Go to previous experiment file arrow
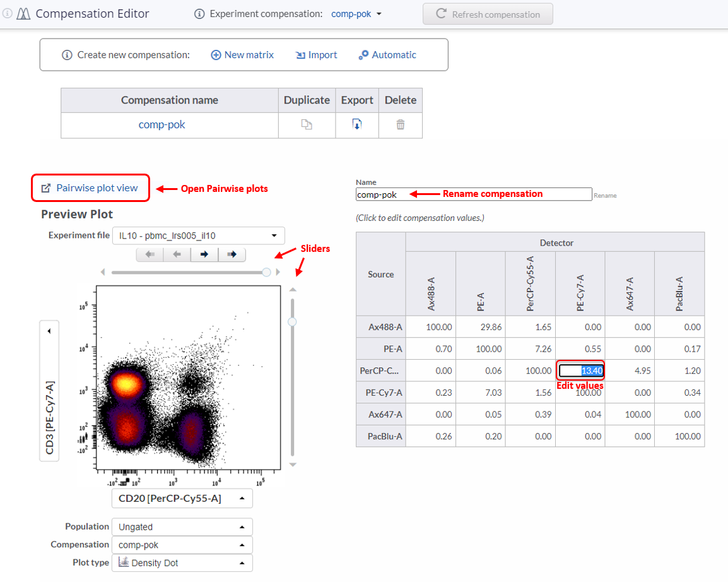The width and height of the screenshot is (728, 582). point(177,254)
